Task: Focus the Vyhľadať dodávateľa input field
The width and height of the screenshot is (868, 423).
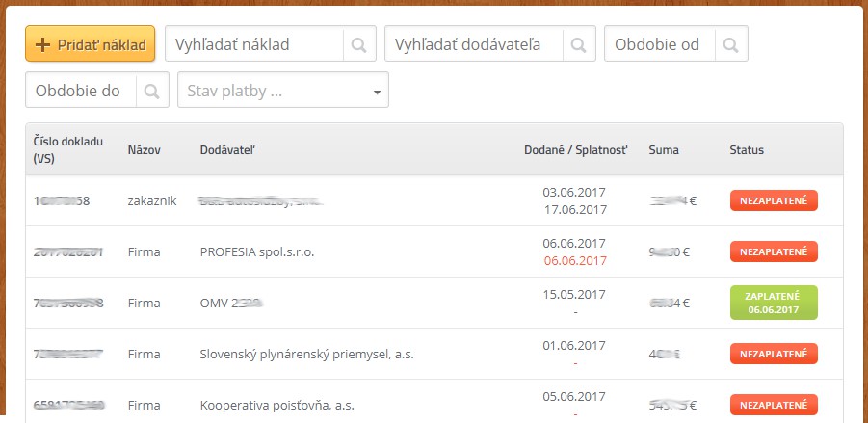Action: [x=474, y=43]
